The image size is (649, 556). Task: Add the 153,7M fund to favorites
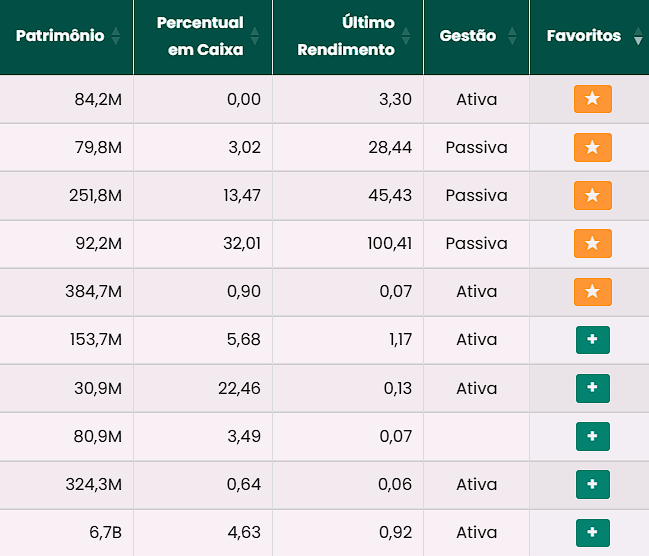[592, 339]
